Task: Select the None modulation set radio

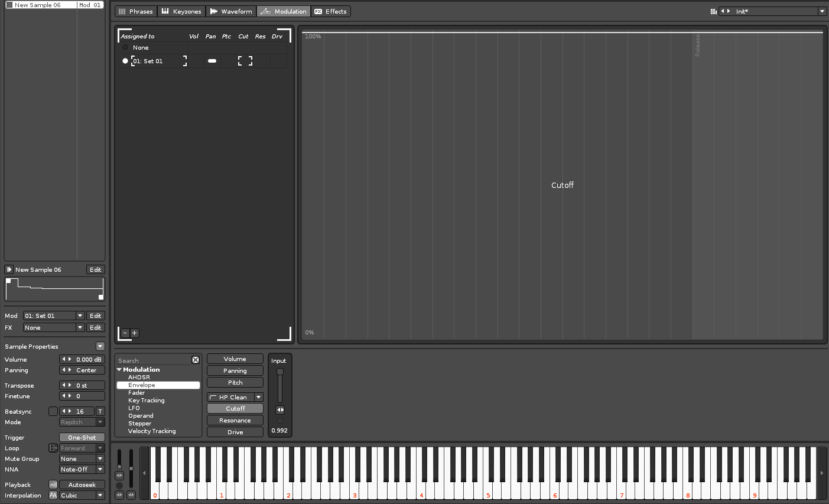Action: [125, 47]
